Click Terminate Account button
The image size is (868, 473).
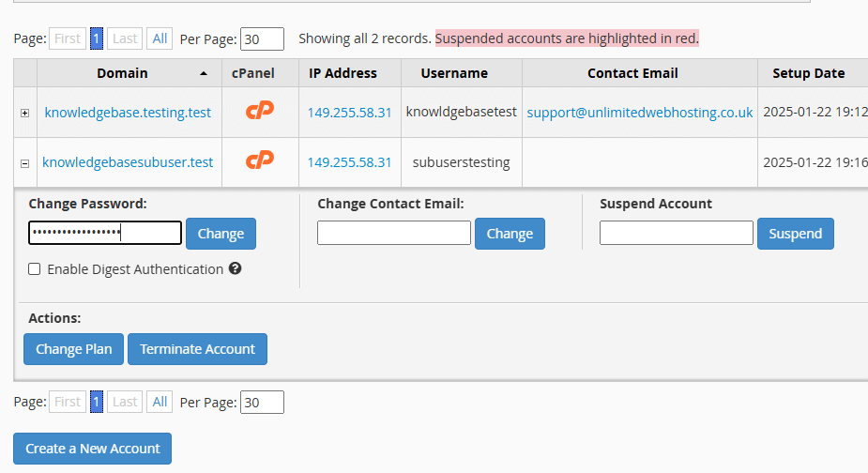coord(198,349)
